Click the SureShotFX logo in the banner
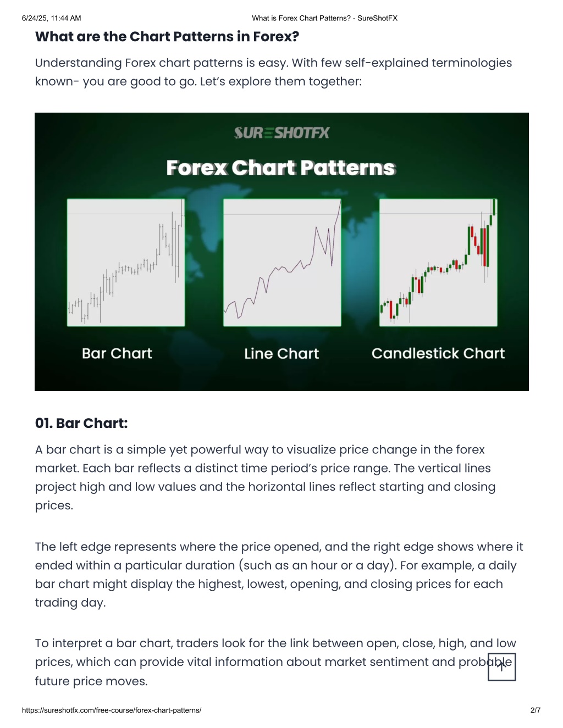 pos(281,133)
